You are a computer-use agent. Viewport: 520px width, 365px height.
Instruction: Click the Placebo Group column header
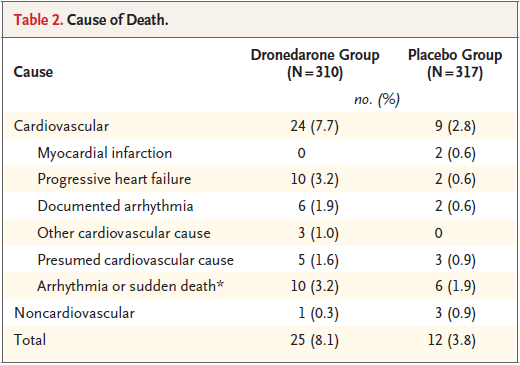pyautogui.click(x=455, y=64)
